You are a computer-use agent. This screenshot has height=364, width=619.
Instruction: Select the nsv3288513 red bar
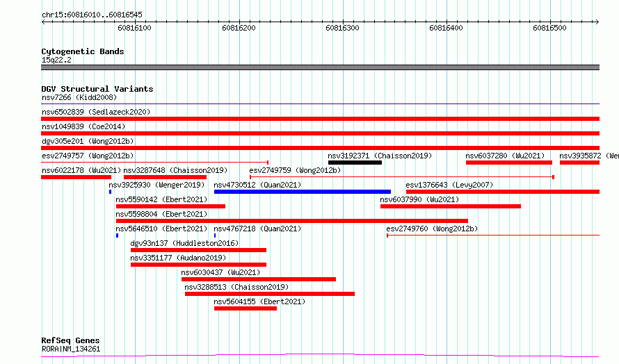[x=270, y=294]
